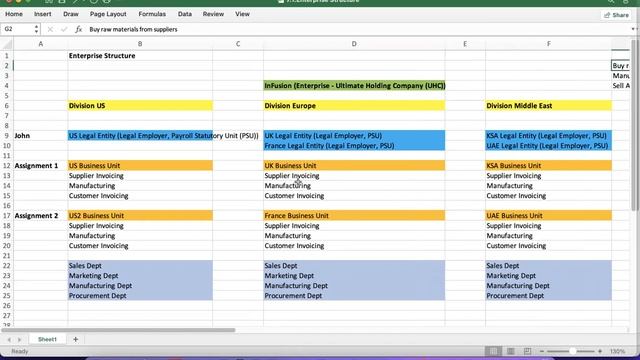Select the 'Assignment 1' cell
Screen dimensions: 640x360
click(x=40, y=166)
